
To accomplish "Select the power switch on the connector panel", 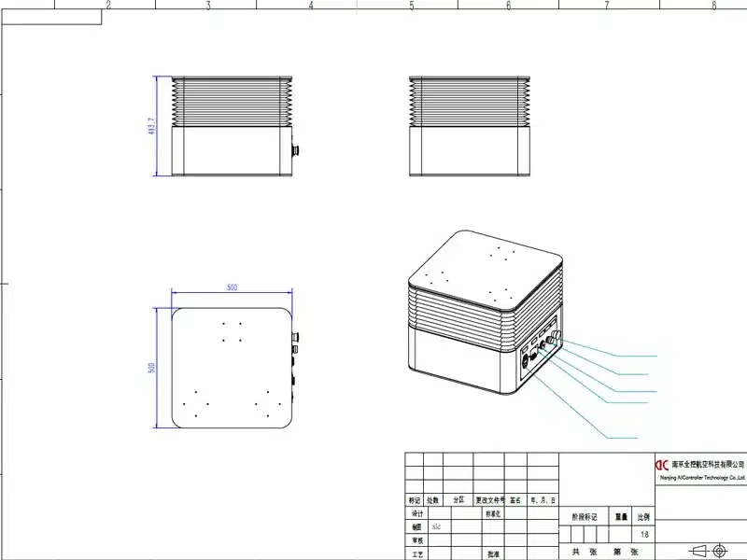I will (x=542, y=343).
